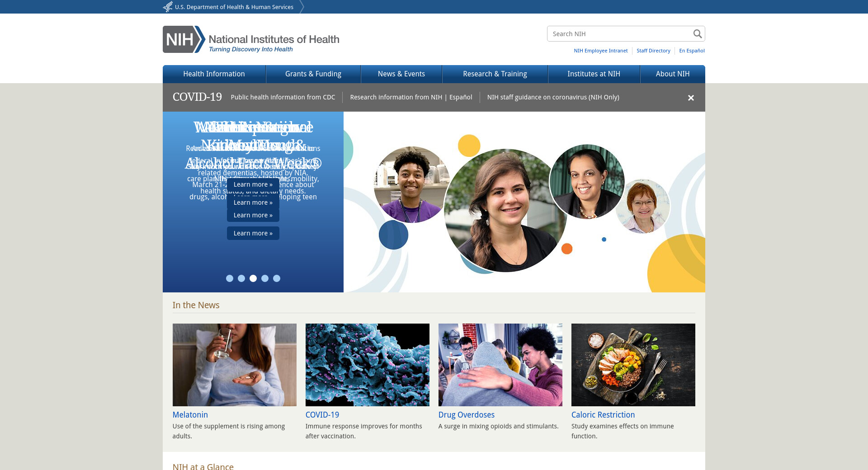The width and height of the screenshot is (868, 470).
Task: Select the fifth carousel slide dot
Action: (x=277, y=278)
